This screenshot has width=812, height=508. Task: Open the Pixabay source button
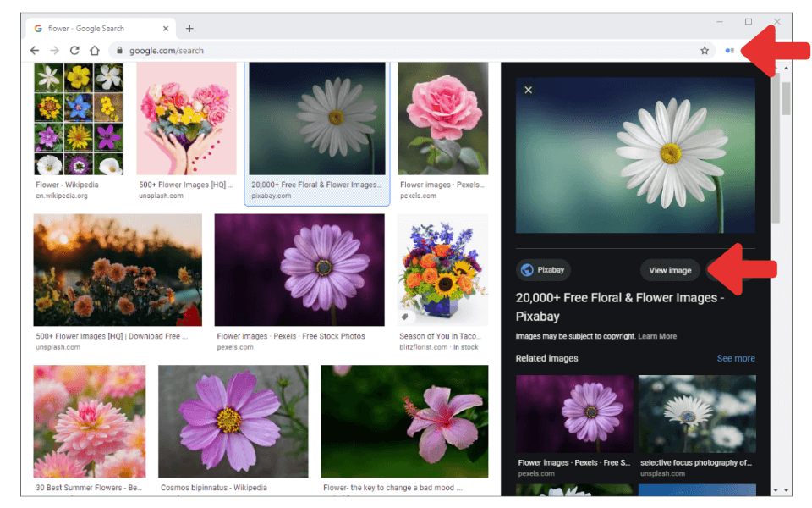tap(543, 269)
